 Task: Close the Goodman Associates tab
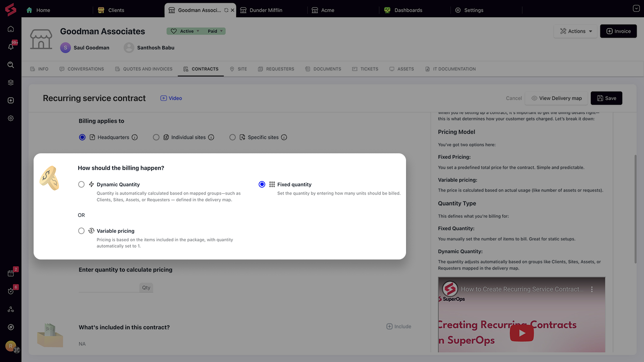[x=233, y=10]
